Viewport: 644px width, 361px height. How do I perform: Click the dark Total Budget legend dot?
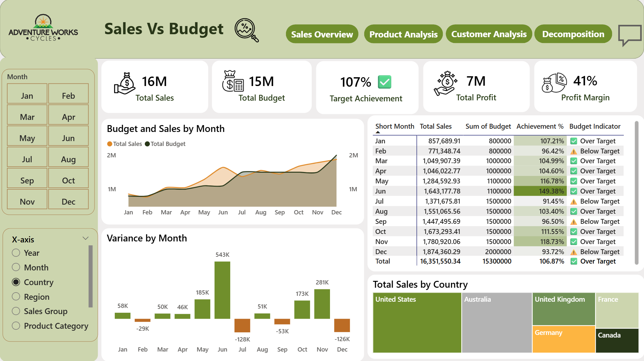coord(147,144)
